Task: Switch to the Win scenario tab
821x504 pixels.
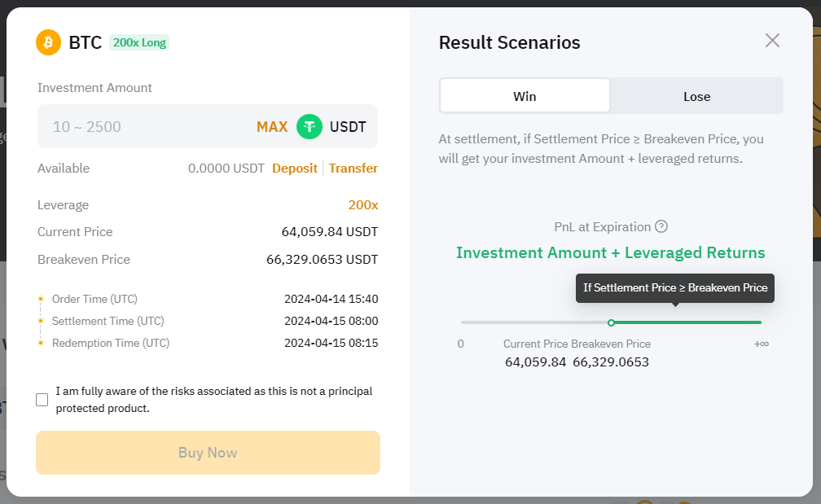Action: (x=525, y=96)
